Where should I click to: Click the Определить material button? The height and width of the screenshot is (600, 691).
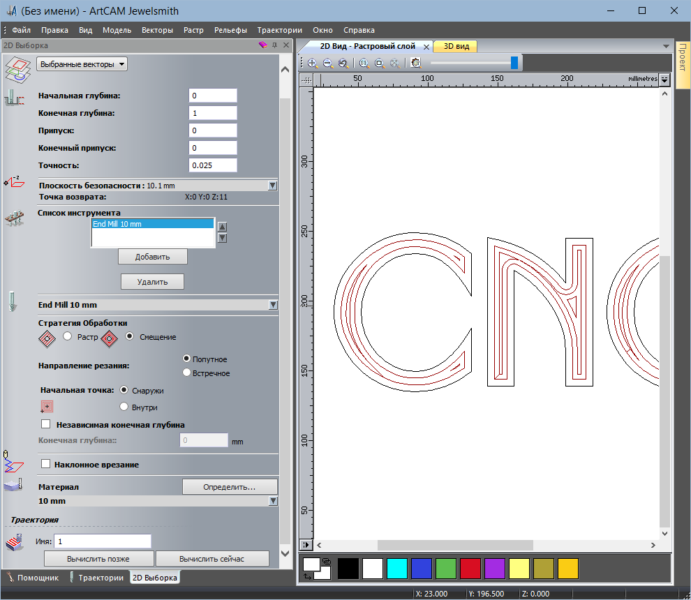(x=230, y=487)
